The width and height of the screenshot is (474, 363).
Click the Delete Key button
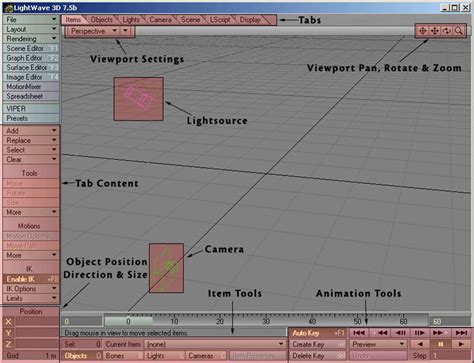pos(318,356)
